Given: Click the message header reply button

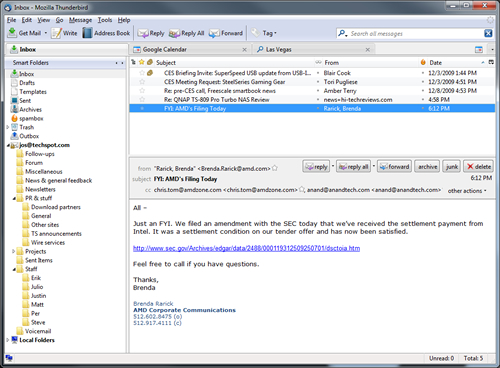Looking at the screenshot, I should pyautogui.click(x=316, y=167).
